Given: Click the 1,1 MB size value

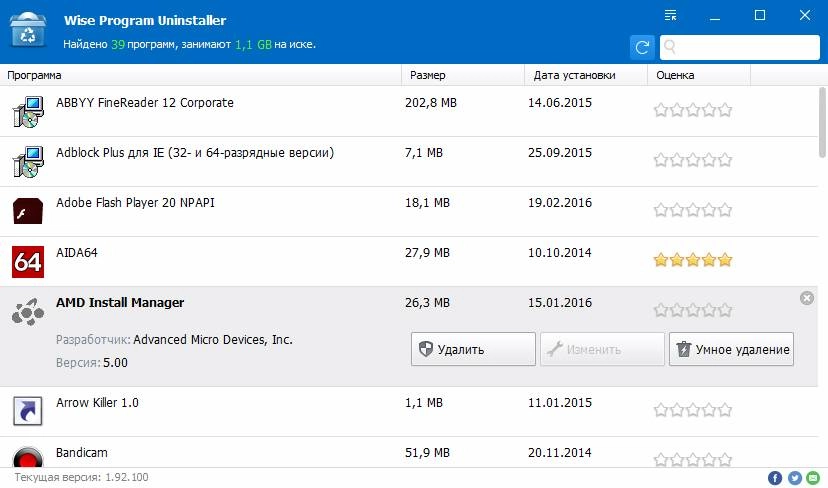Looking at the screenshot, I should pyautogui.click(x=424, y=402).
